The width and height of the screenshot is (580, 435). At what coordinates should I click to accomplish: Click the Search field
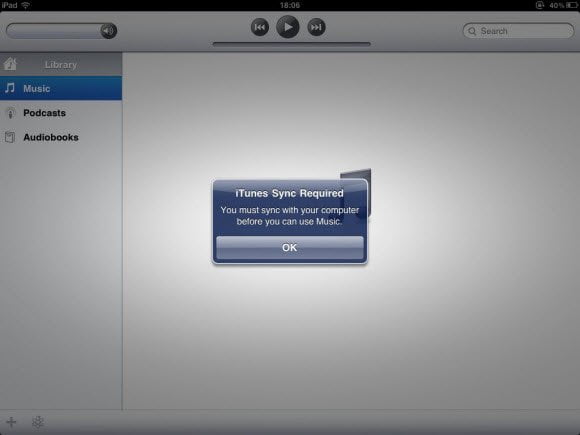click(x=518, y=31)
